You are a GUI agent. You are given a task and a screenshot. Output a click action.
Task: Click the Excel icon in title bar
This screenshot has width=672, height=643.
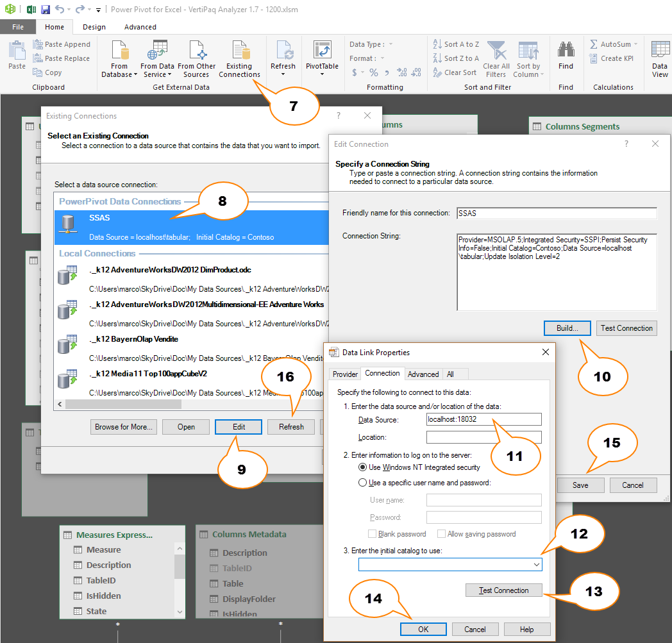pos(31,10)
